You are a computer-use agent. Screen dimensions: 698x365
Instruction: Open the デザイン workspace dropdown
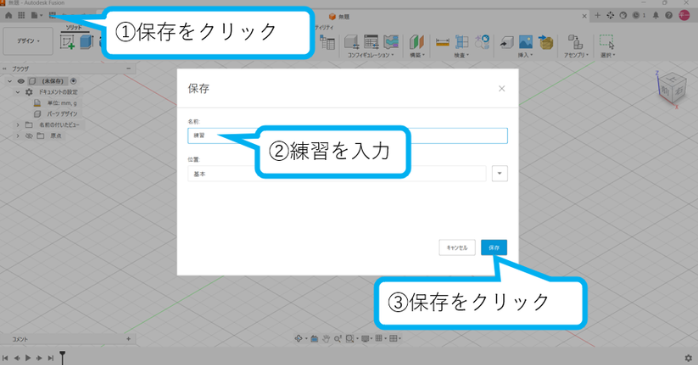(x=28, y=41)
